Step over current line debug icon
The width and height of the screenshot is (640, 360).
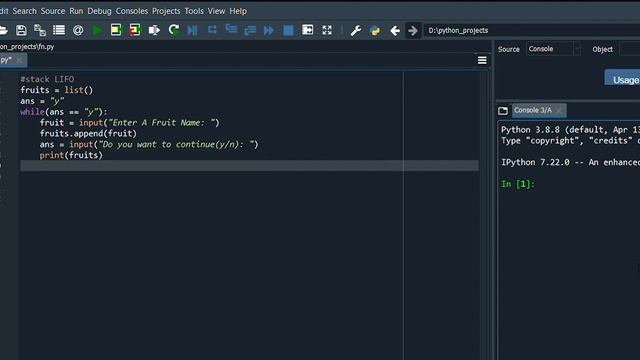point(212,30)
